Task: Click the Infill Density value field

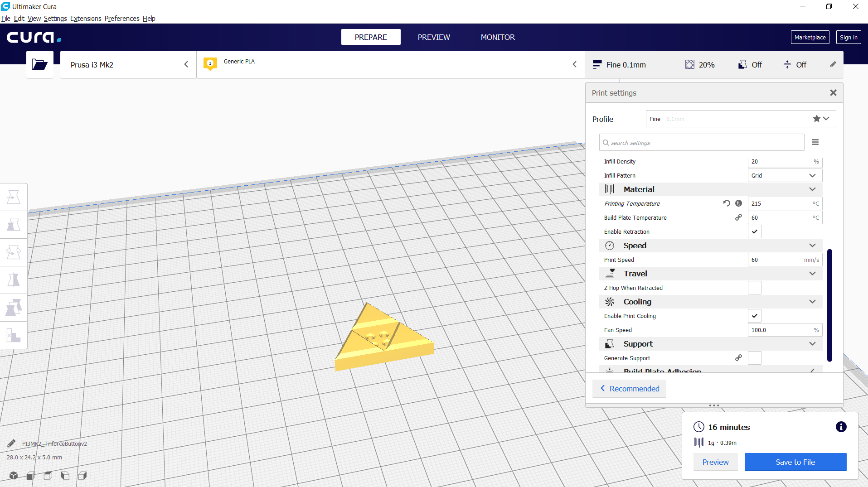Action: tap(785, 162)
